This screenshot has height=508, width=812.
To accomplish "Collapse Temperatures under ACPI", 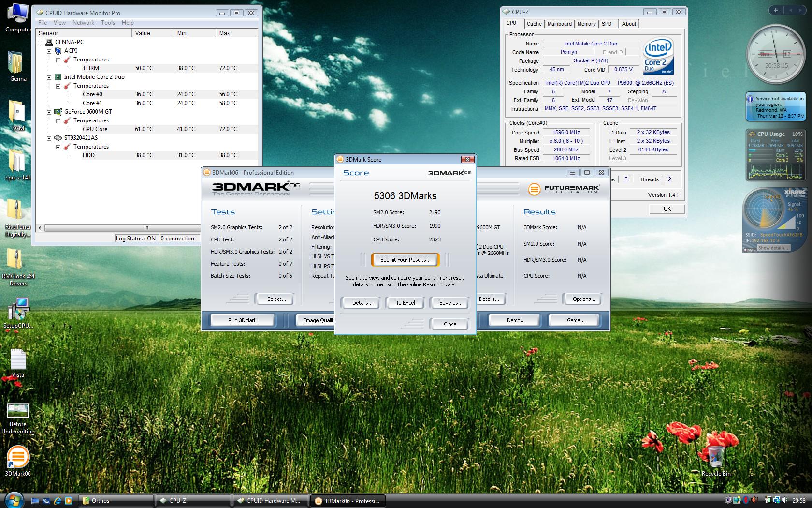I will coord(58,60).
